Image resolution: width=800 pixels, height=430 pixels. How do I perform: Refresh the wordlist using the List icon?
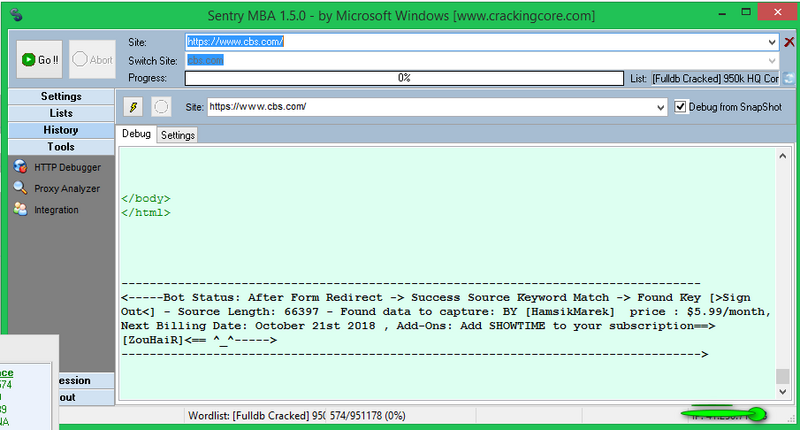pos(789,79)
